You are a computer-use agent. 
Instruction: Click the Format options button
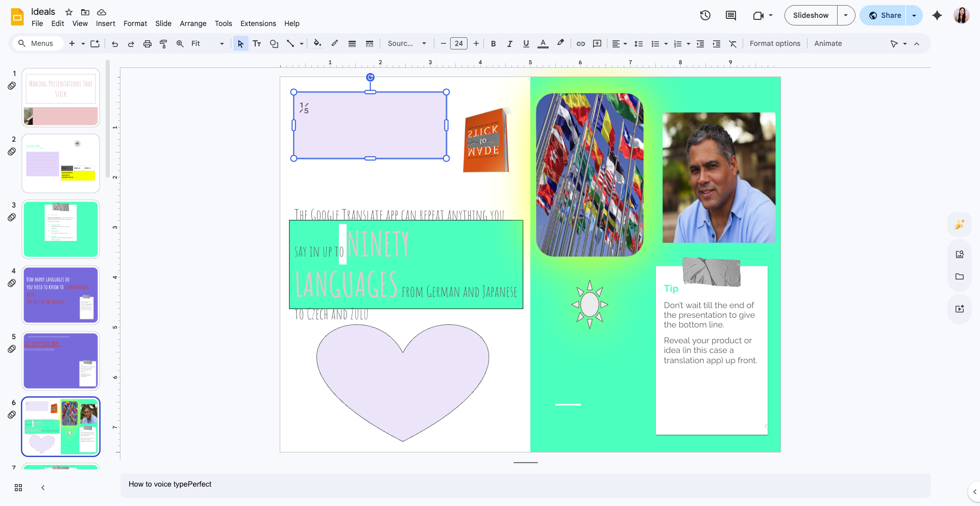click(x=775, y=44)
